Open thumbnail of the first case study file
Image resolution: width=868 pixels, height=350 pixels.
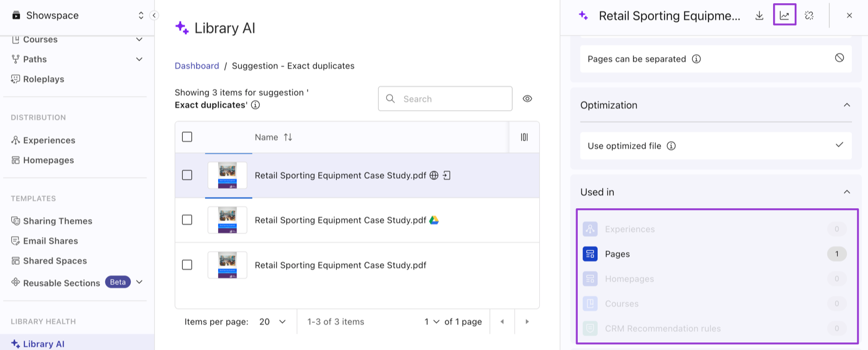(x=227, y=175)
